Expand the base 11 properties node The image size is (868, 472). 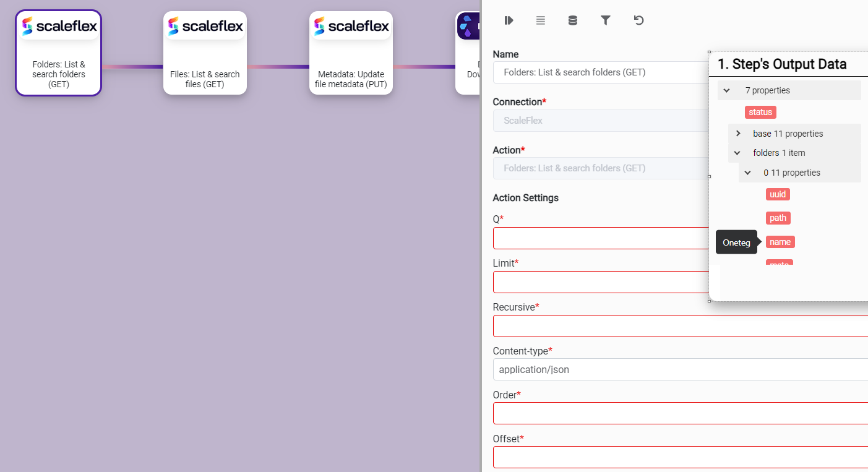(x=738, y=134)
